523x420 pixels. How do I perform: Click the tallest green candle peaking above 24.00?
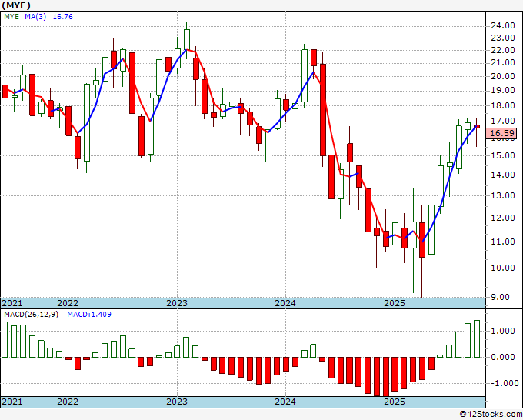point(186,39)
